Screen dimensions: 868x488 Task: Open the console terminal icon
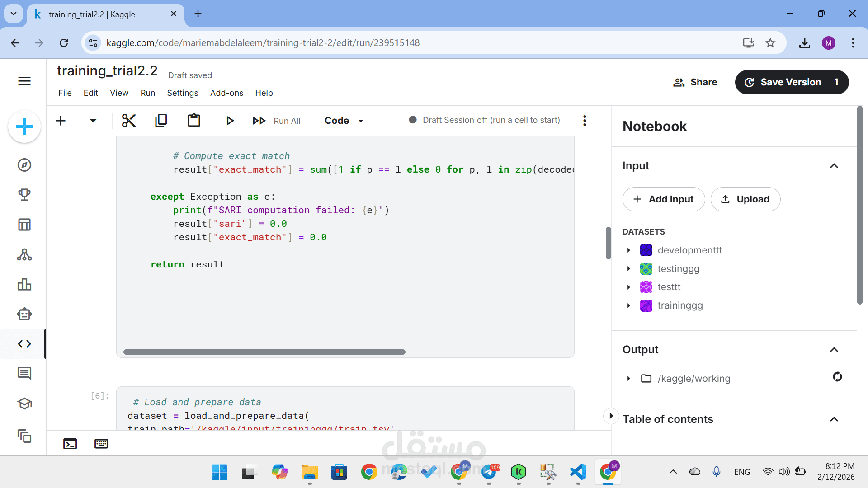[x=70, y=444]
